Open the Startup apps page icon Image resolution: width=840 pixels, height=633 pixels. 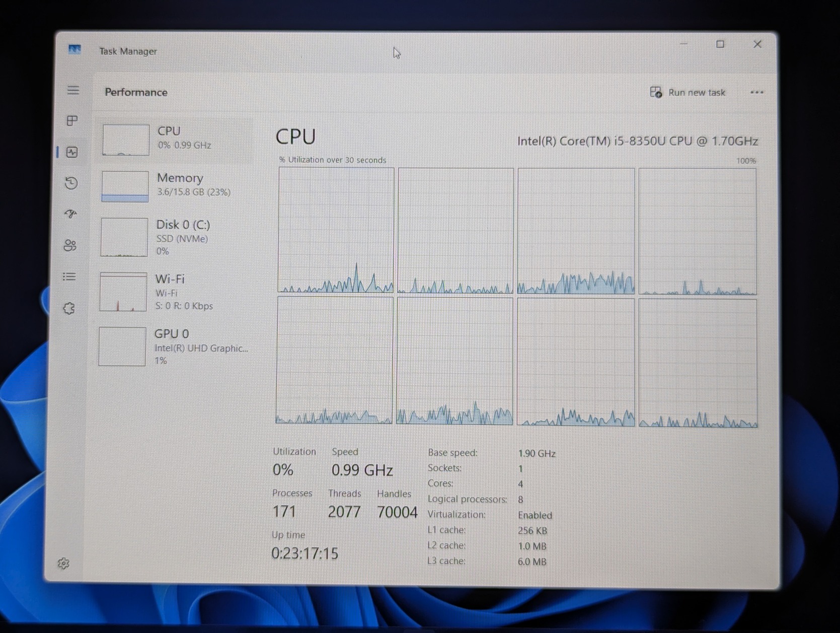[71, 214]
